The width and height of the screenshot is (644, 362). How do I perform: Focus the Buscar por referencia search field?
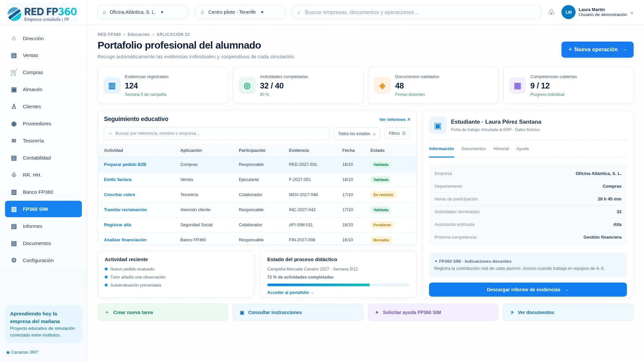point(217,133)
